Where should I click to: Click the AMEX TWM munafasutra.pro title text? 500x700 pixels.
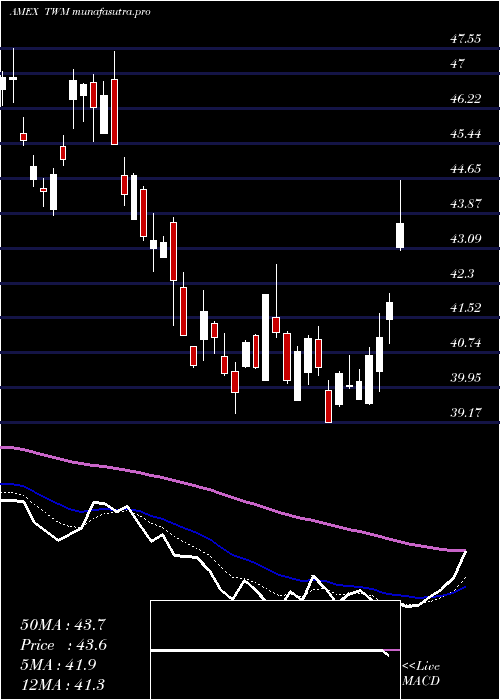pyautogui.click(x=79, y=12)
